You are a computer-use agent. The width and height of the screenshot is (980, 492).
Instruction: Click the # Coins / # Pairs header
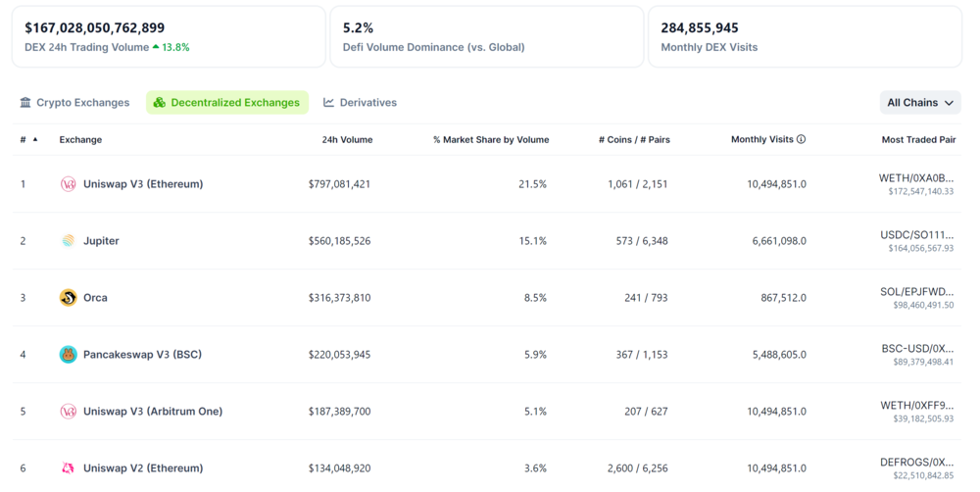634,140
